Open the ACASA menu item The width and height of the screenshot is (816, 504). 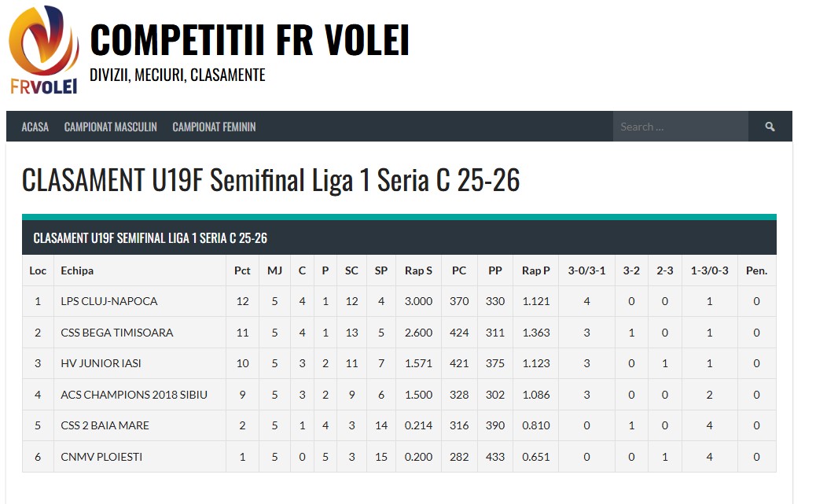[x=35, y=127]
